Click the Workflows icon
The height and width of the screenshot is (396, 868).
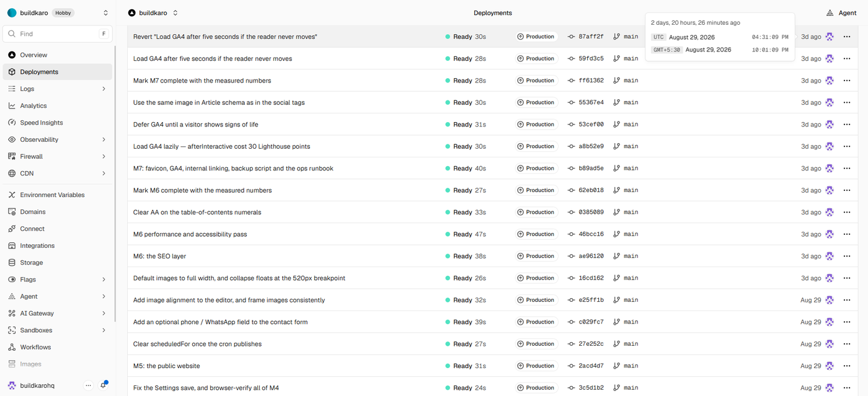tap(12, 347)
